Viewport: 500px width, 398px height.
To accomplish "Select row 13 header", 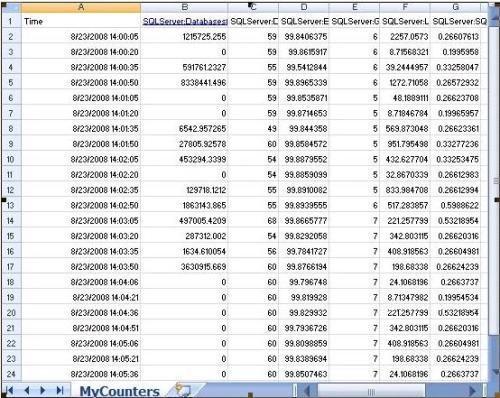I will [x=11, y=205].
